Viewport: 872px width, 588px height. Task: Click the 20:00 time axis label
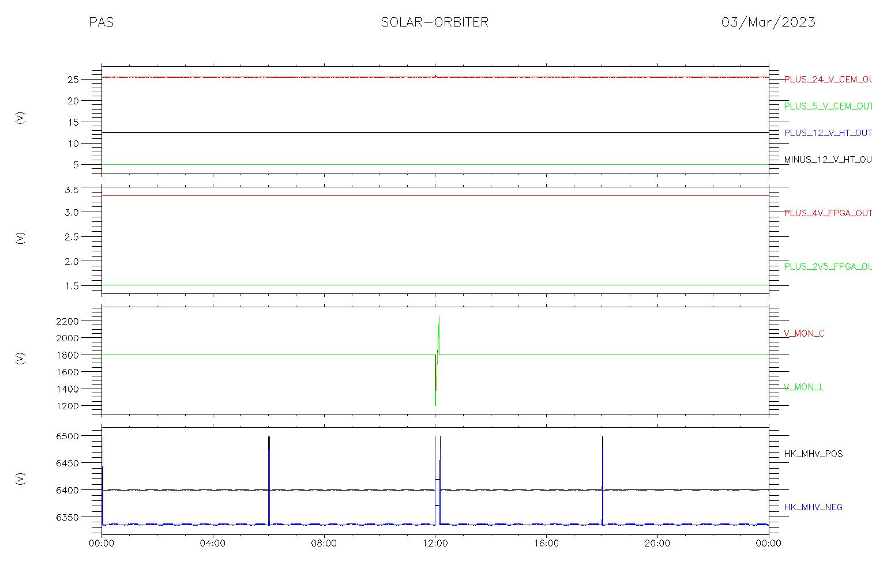click(657, 544)
